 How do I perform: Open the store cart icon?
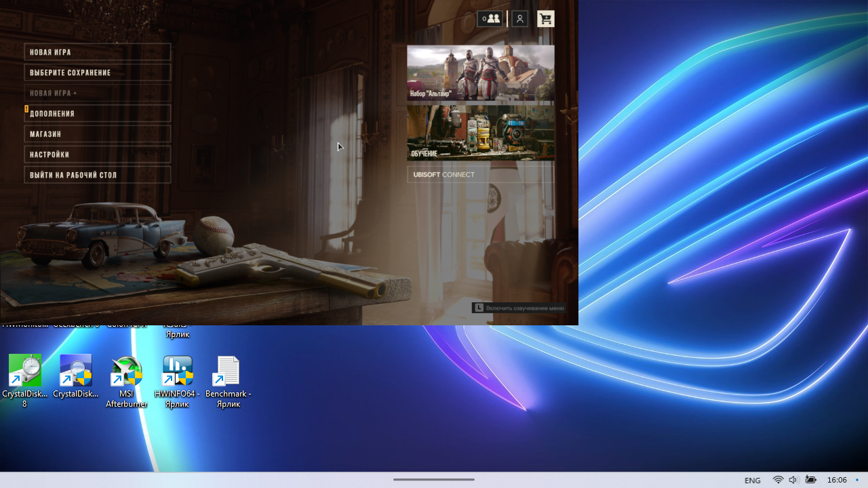point(546,19)
